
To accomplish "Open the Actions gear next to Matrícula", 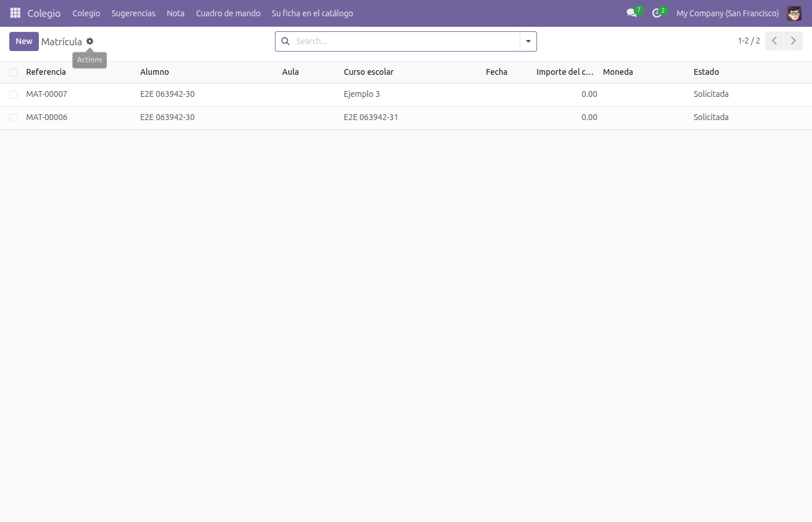I will coord(90,41).
